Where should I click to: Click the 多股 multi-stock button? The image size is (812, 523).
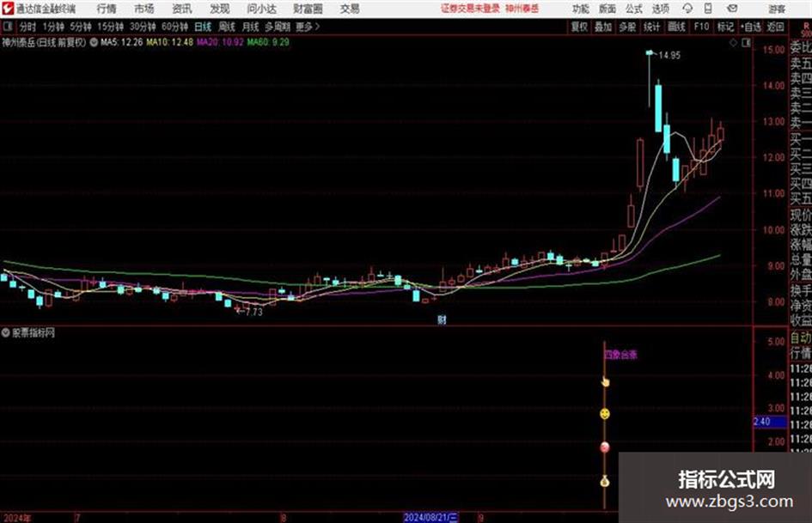(627, 27)
